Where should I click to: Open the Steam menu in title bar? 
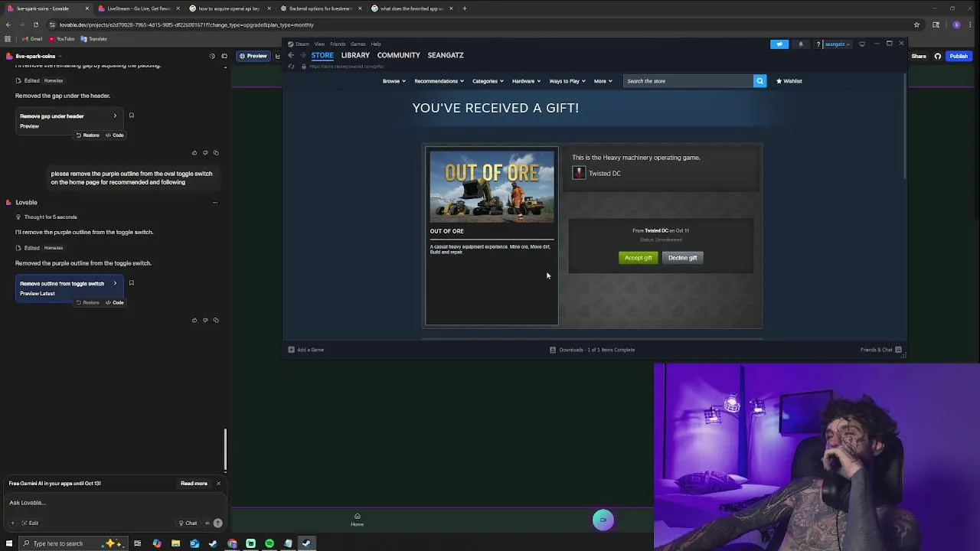(302, 44)
